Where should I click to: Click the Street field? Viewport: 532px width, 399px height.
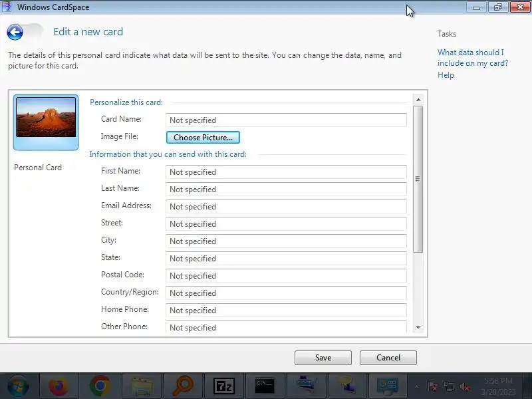(286, 224)
